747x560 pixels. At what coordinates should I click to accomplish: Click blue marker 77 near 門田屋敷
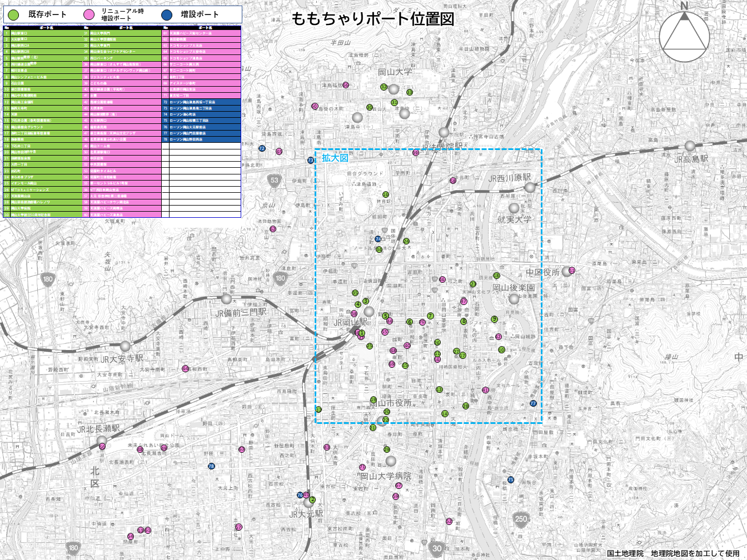[x=532, y=403]
